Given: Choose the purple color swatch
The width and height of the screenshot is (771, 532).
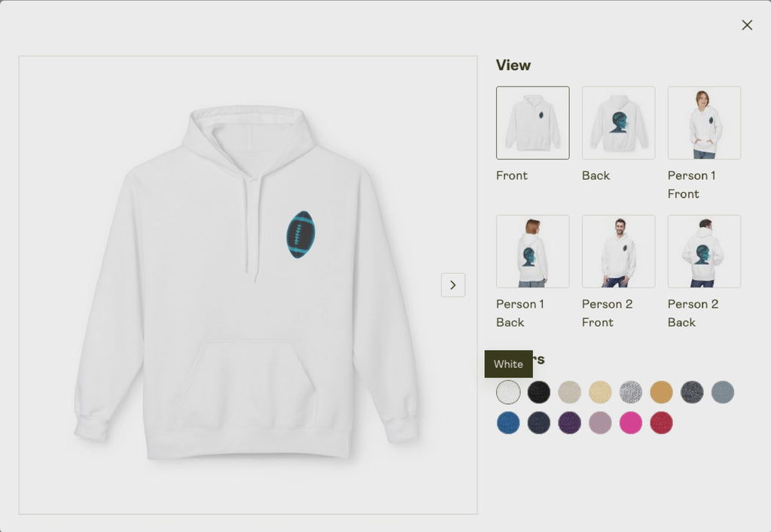Looking at the screenshot, I should point(569,422).
